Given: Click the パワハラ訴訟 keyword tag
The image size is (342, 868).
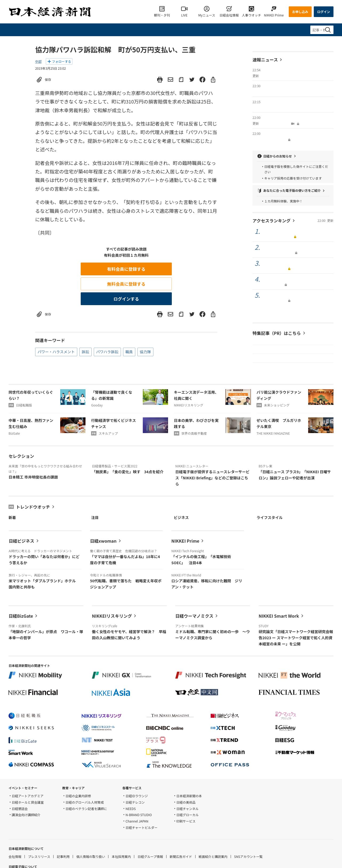Looking at the screenshot, I should coord(107,352).
